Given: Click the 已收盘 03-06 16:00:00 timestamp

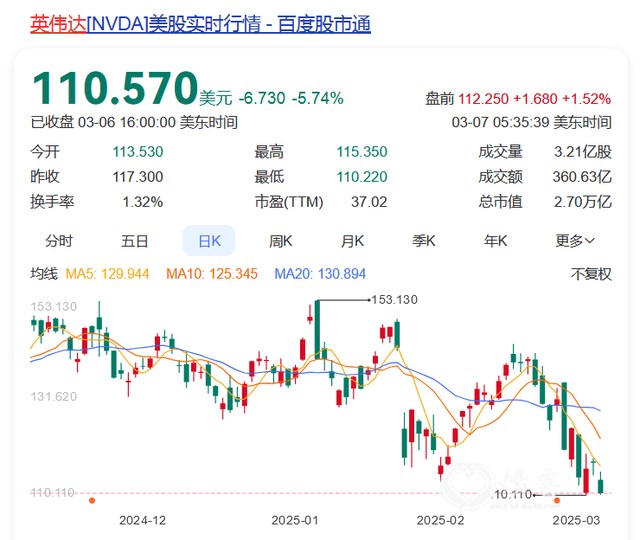Looking at the screenshot, I should click(x=134, y=122).
